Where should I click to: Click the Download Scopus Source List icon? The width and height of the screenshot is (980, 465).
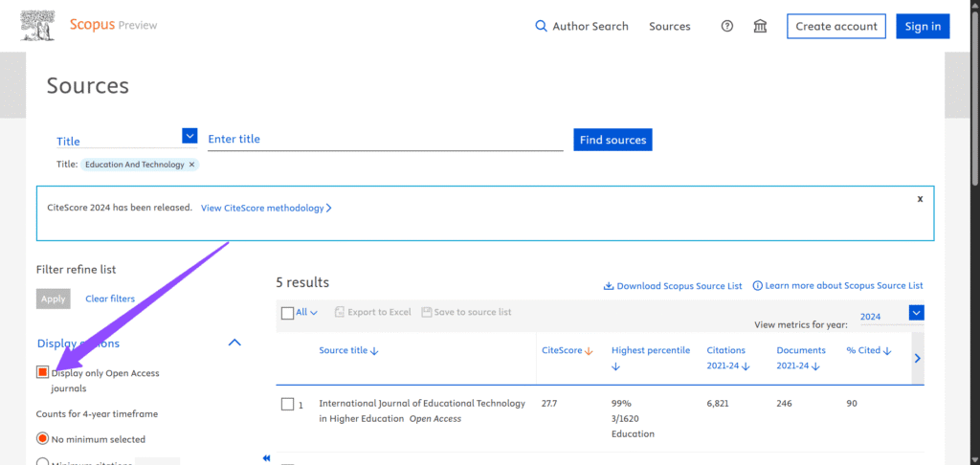pos(608,286)
